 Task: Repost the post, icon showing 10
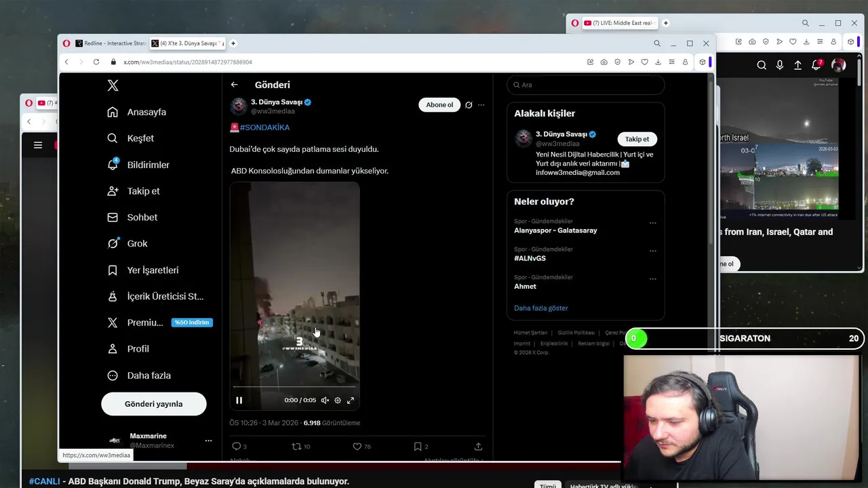[x=296, y=446]
